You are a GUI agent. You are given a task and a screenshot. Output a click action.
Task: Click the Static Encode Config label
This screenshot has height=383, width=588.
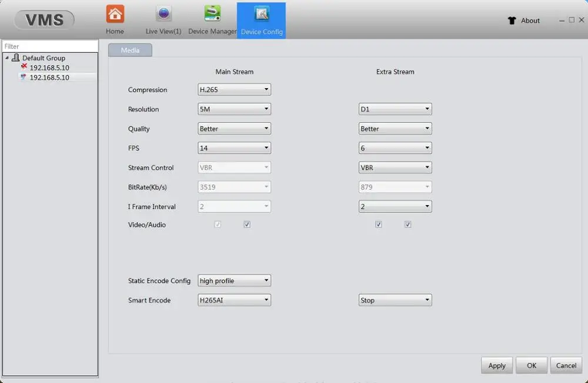tap(159, 281)
